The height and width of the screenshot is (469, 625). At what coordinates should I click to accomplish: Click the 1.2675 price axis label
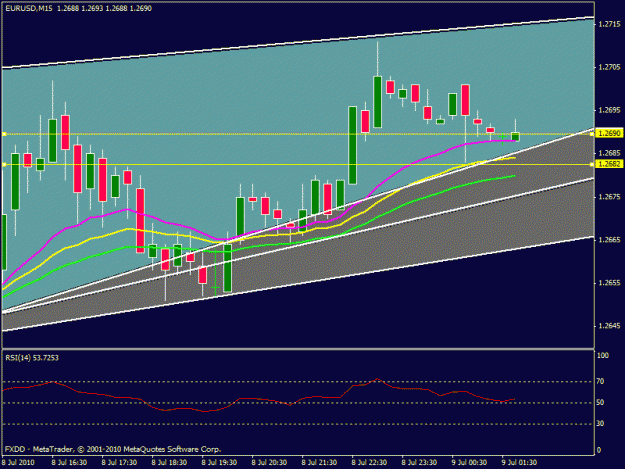pyautogui.click(x=609, y=197)
